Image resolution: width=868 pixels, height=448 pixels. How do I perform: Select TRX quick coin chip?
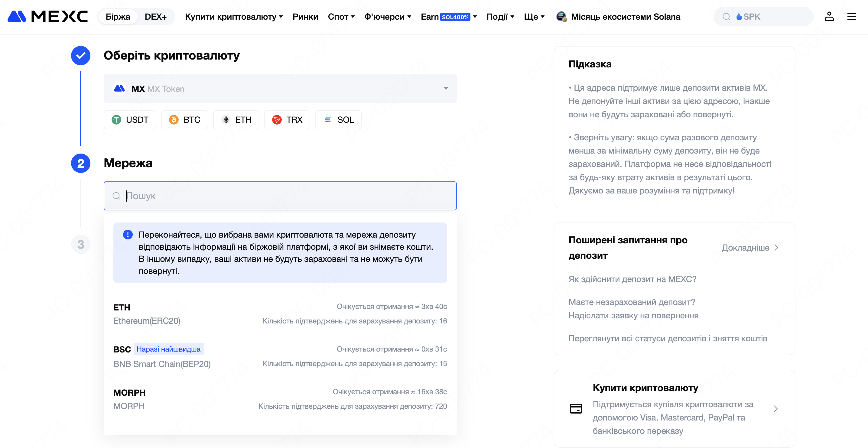pyautogui.click(x=287, y=120)
